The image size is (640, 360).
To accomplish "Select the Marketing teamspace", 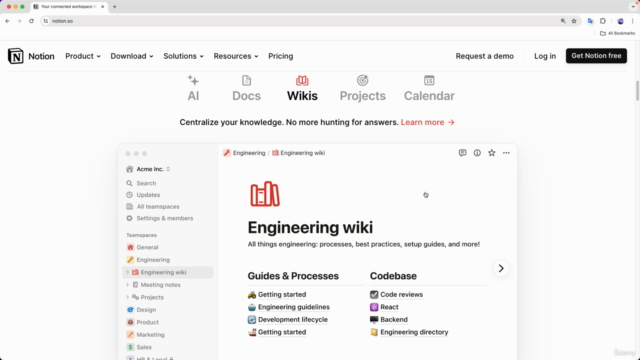I will pos(146,335).
